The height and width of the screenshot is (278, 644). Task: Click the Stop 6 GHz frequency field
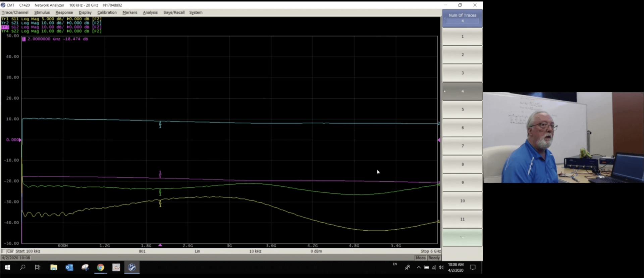(x=430, y=251)
